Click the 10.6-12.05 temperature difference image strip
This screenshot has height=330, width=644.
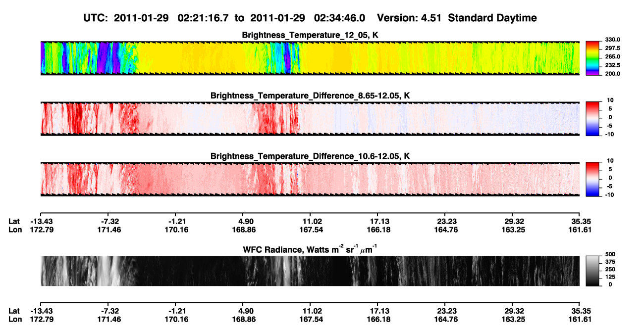tap(310, 179)
